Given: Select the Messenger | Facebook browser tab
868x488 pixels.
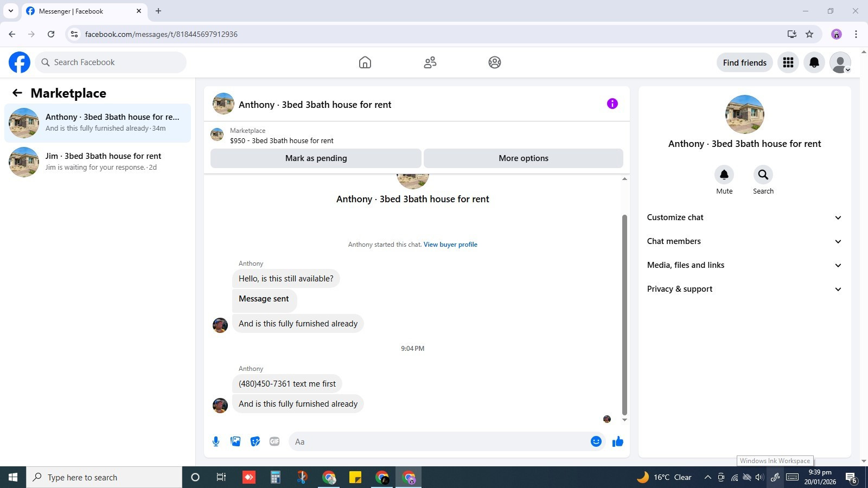Looking at the screenshot, I should (x=84, y=11).
